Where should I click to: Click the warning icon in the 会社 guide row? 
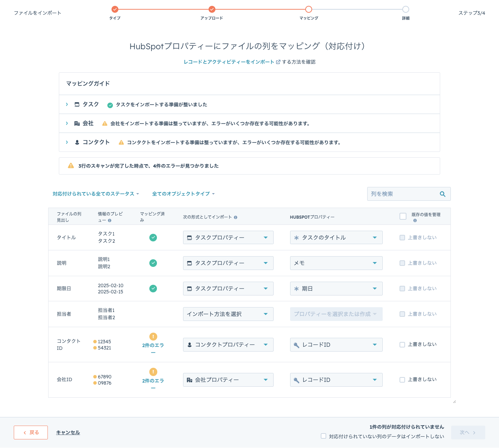point(105,123)
